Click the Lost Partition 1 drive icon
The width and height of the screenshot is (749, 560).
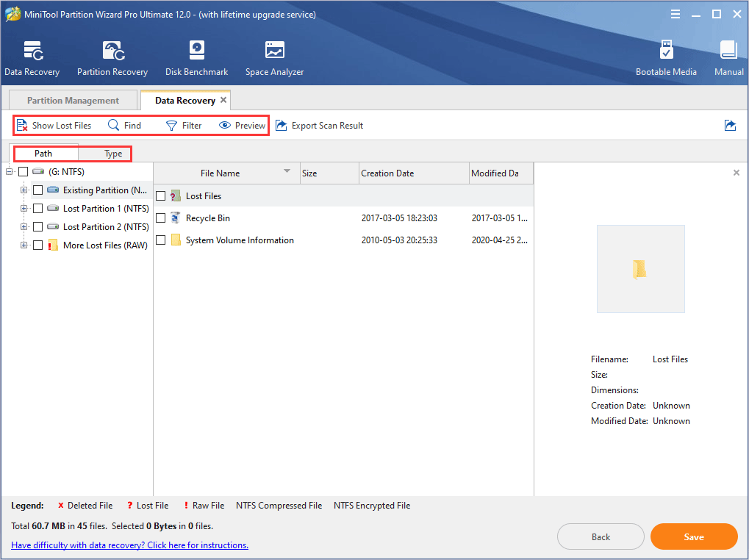[x=53, y=208]
